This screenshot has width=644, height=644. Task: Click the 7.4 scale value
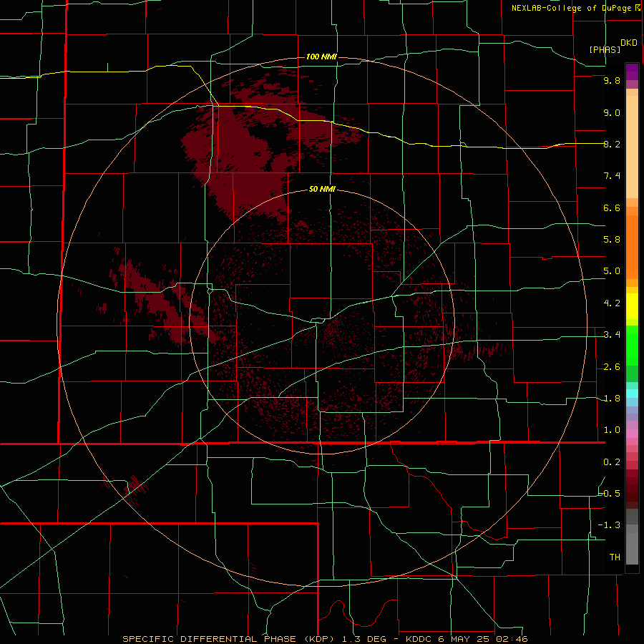point(612,176)
